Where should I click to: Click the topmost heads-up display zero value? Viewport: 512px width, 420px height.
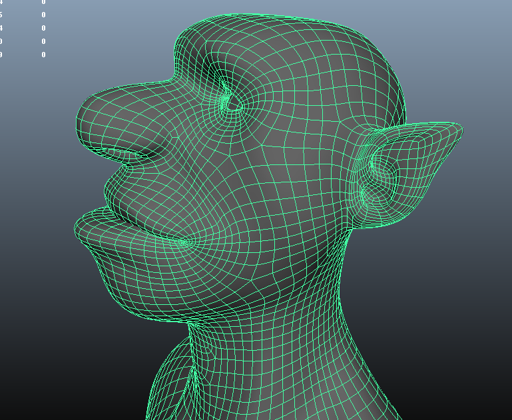point(44,2)
